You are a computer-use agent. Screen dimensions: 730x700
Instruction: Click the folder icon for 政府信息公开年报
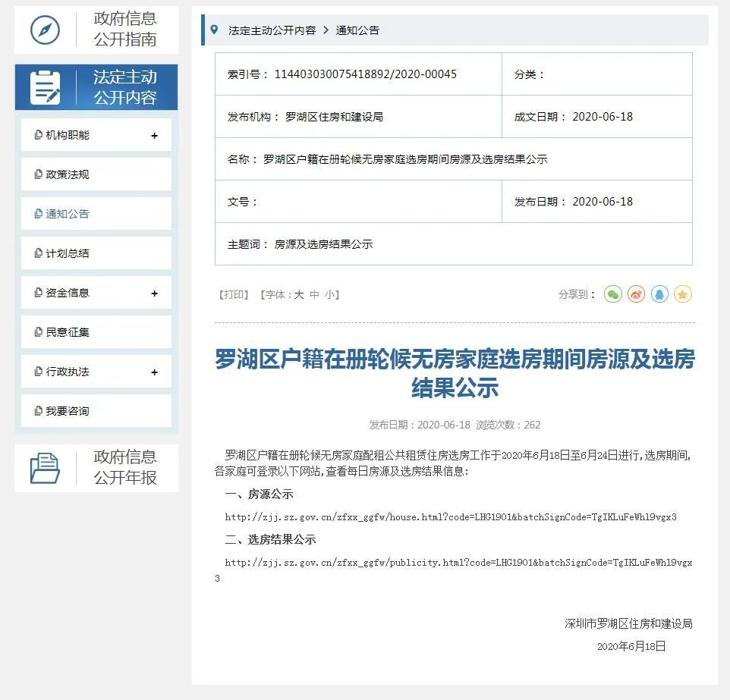pos(45,468)
